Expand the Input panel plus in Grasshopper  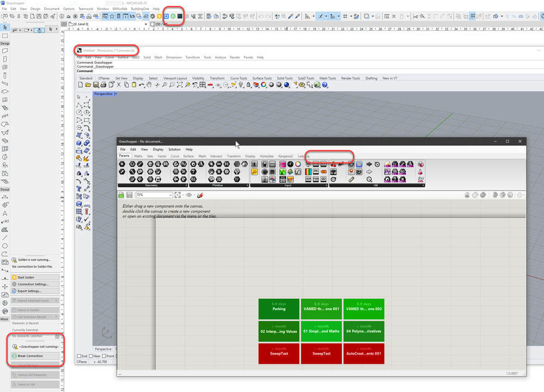(x=327, y=186)
